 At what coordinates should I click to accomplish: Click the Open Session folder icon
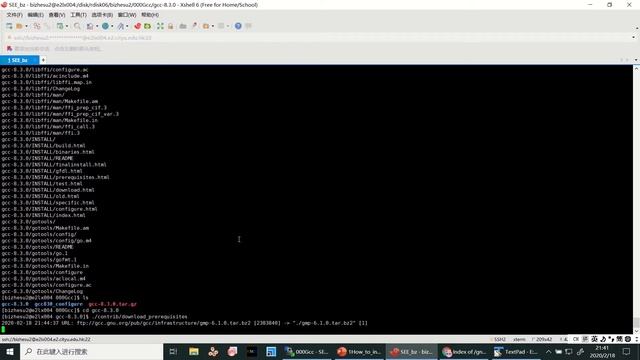pyautogui.click(x=19, y=26)
